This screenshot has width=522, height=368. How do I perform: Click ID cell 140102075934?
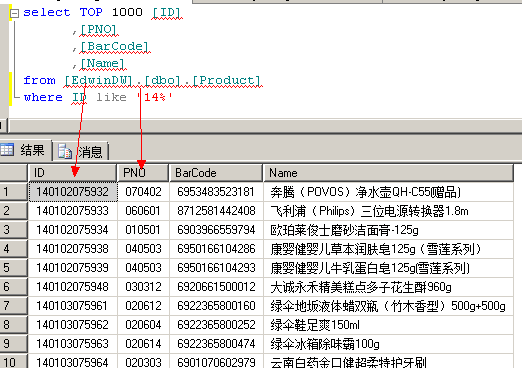click(x=73, y=230)
